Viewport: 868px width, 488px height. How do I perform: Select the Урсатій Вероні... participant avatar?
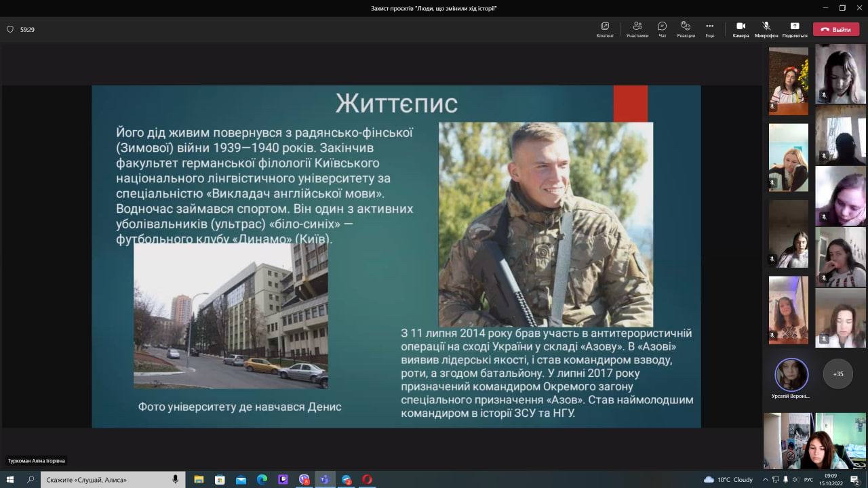click(791, 374)
